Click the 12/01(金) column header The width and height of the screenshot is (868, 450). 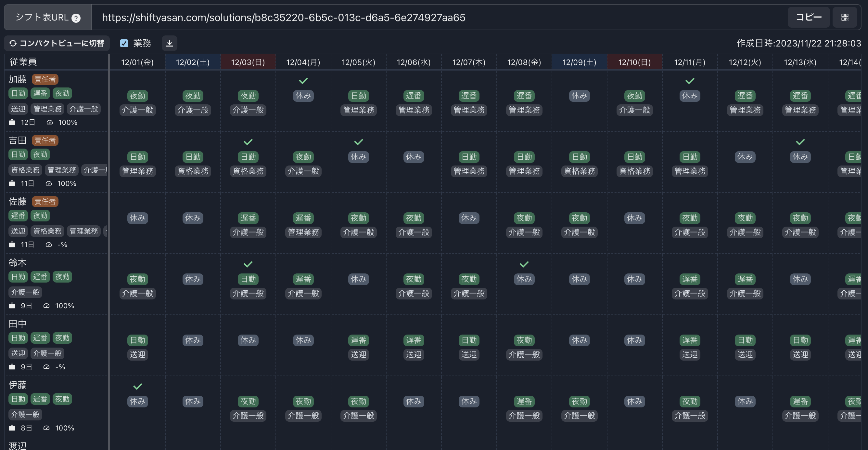pyautogui.click(x=137, y=62)
